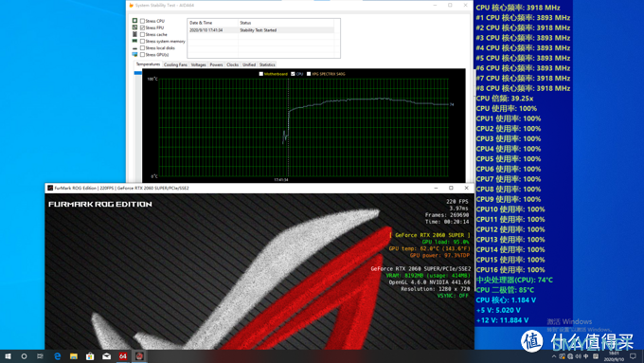Open the Statistics tab
The width and height of the screenshot is (644, 363).
[267, 64]
